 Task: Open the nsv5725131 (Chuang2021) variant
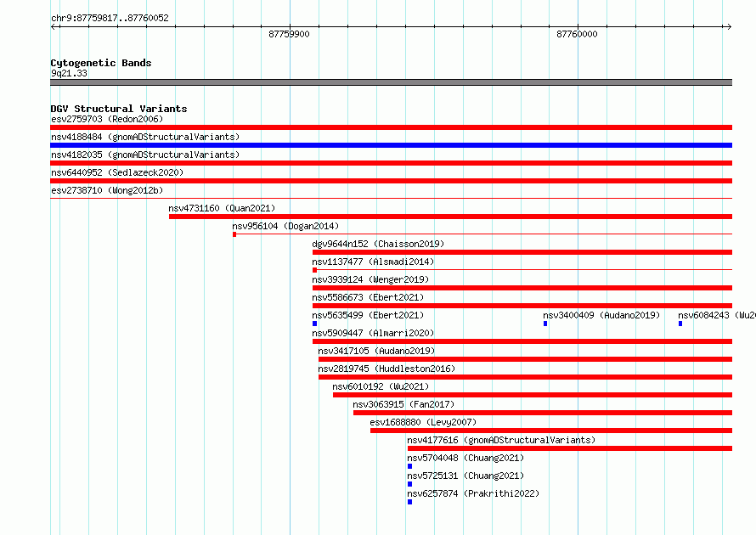point(465,476)
